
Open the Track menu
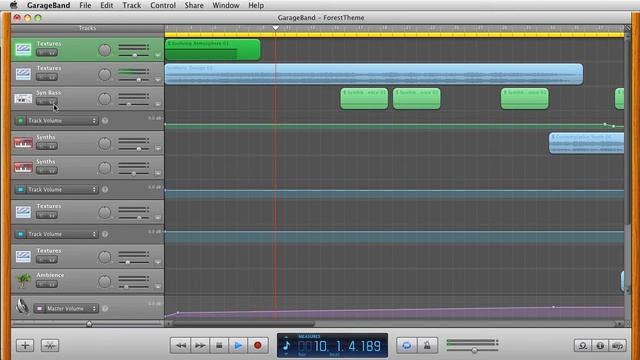(x=131, y=5)
